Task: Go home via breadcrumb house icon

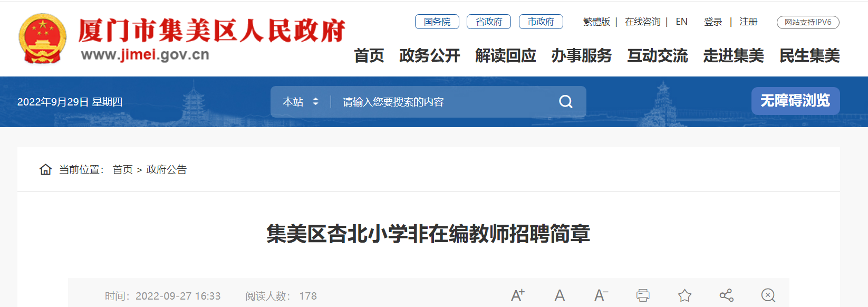Action: (x=45, y=169)
